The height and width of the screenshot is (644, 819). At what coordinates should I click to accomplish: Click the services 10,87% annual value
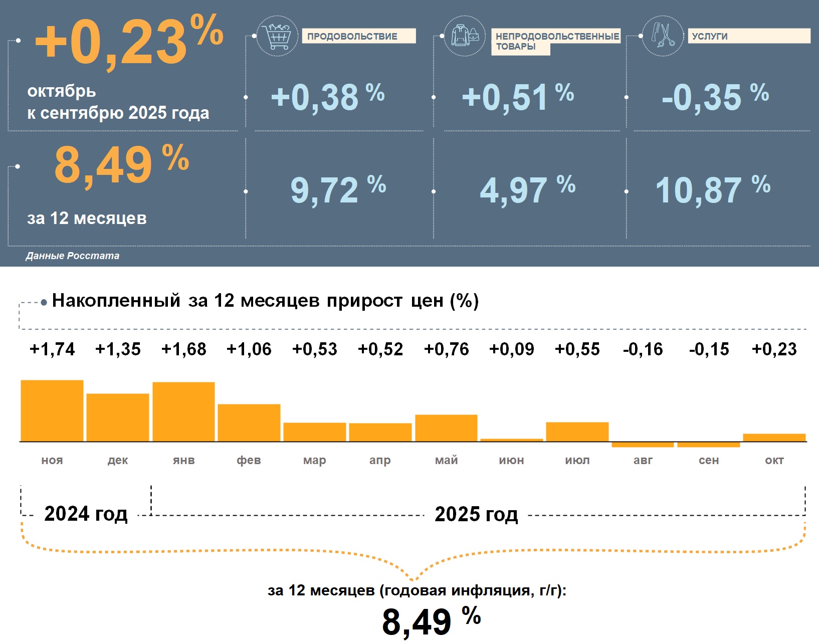click(712, 190)
